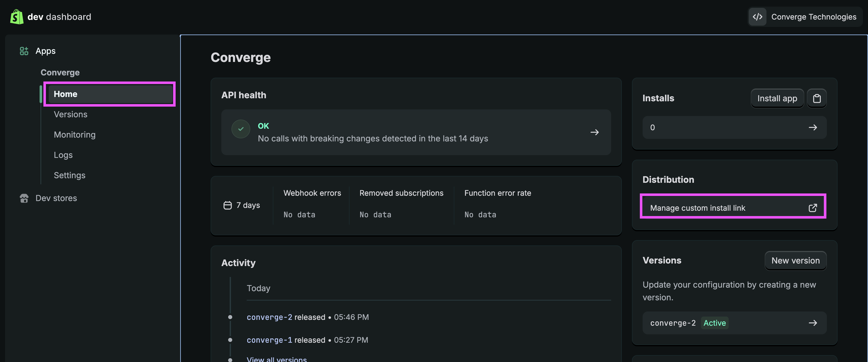Click the calendar icon next to 7 days

click(x=227, y=205)
